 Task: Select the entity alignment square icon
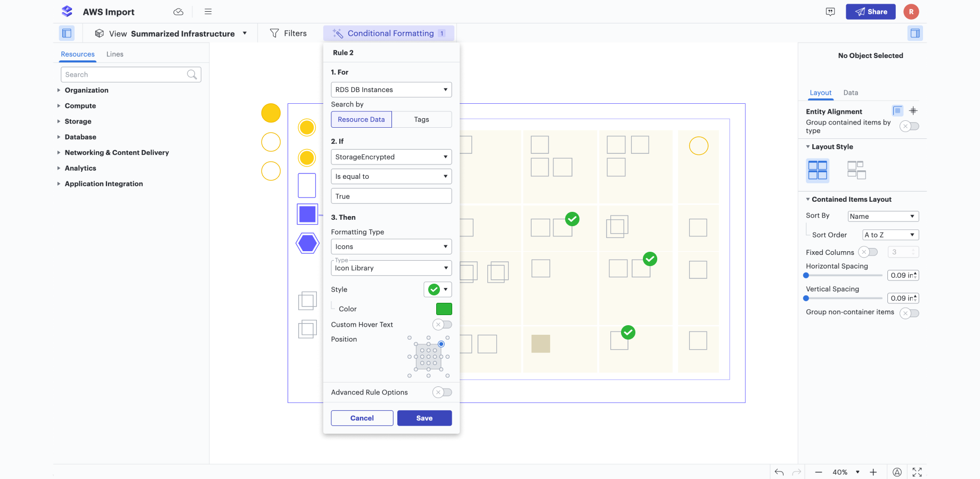[897, 111]
